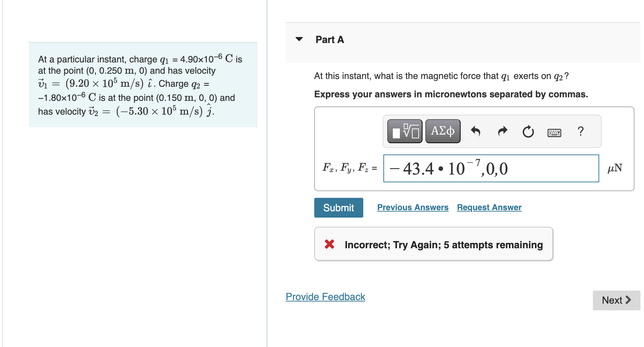Show the on-screen keyboard shortcuts

click(x=554, y=131)
